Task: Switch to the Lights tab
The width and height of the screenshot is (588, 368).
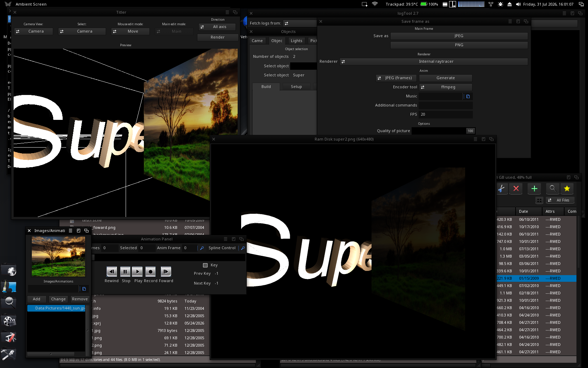Action: [296, 41]
